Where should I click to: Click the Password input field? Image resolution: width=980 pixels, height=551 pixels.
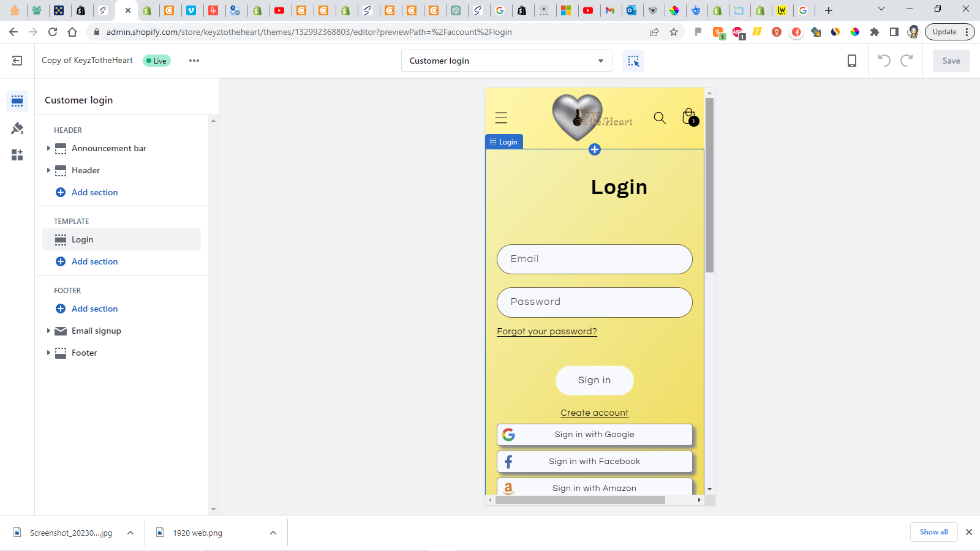click(x=594, y=302)
